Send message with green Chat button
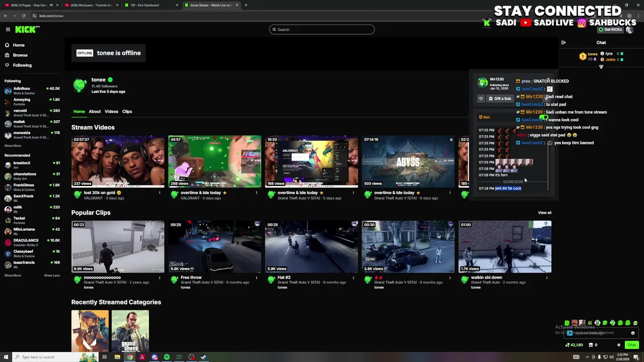Viewport: 644px width, 362px height. pyautogui.click(x=632, y=345)
